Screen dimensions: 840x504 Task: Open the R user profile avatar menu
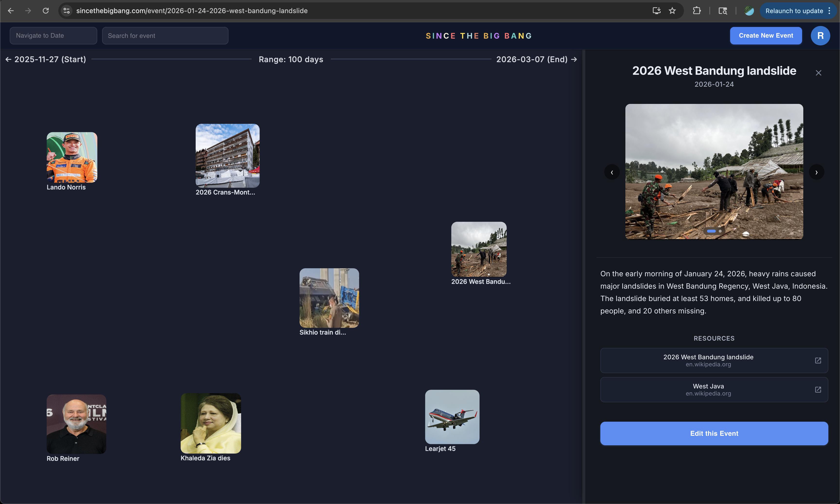[x=820, y=36]
